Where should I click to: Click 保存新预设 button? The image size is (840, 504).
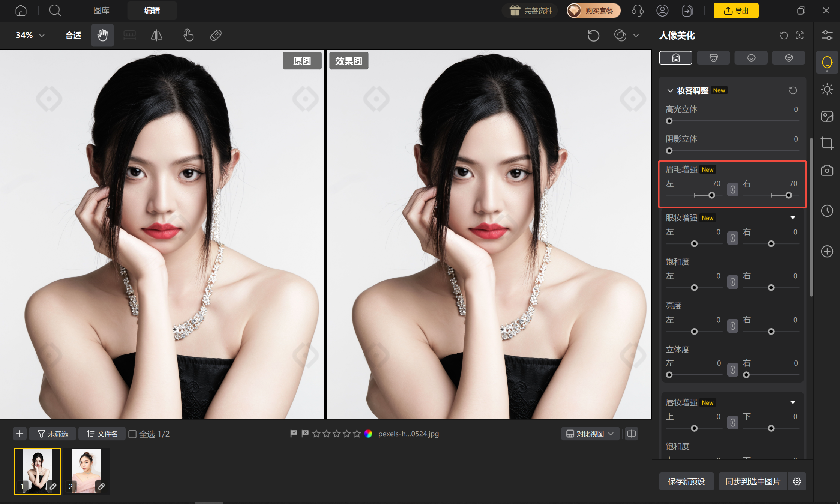pos(686,481)
